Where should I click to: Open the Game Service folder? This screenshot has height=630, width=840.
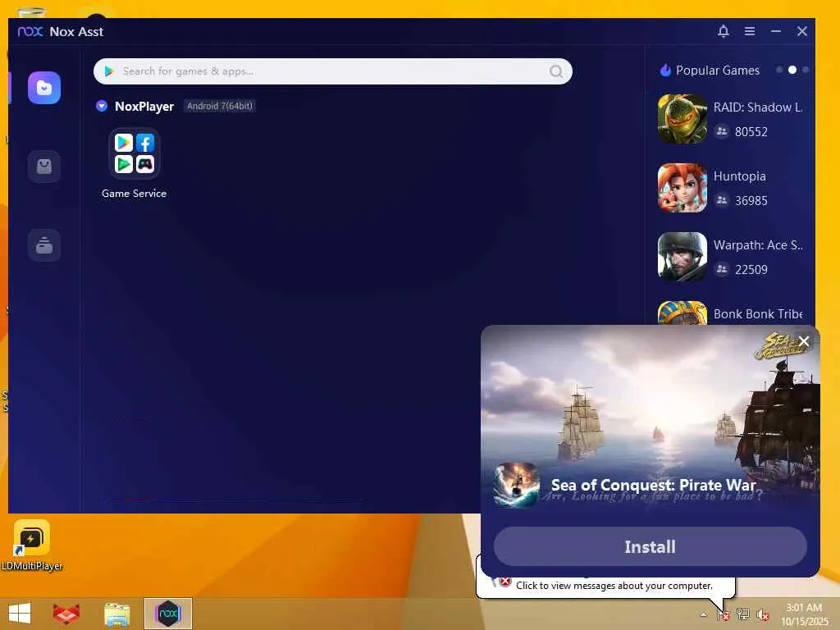[134, 153]
